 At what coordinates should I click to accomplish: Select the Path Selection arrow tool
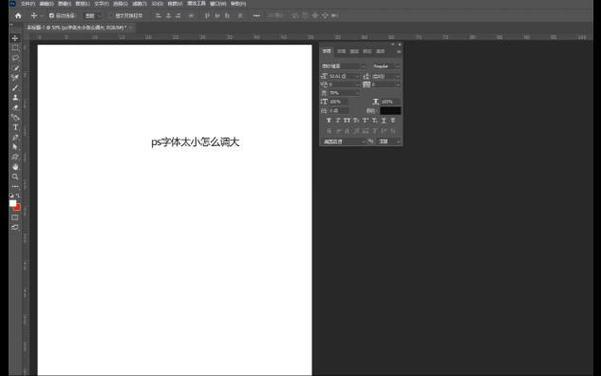(15, 147)
